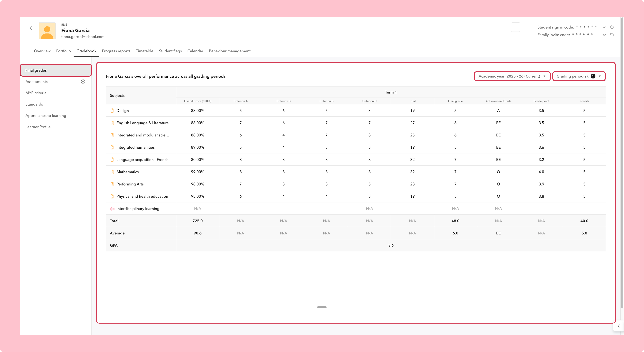Copy the student sign in code
The width and height of the screenshot is (644, 352).
click(x=612, y=27)
